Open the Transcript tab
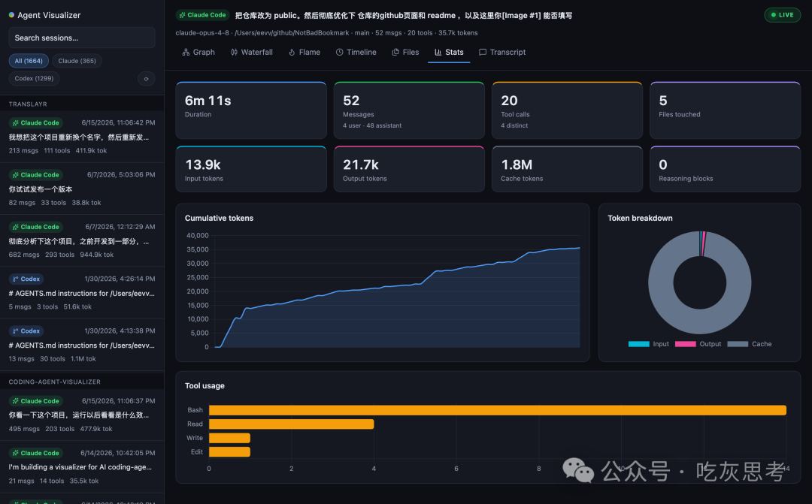 (502, 53)
